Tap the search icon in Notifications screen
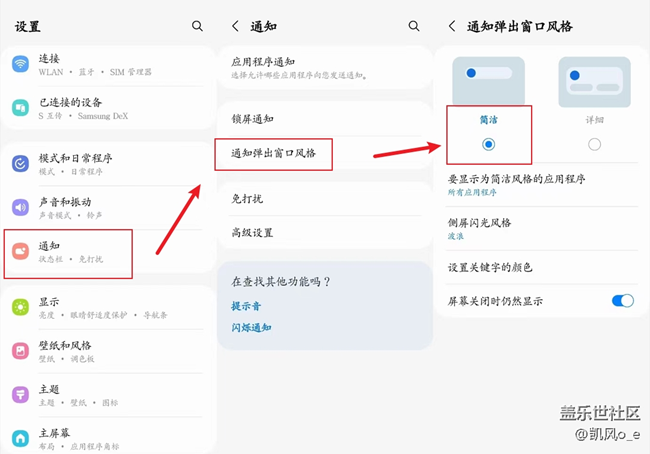 pos(414,26)
